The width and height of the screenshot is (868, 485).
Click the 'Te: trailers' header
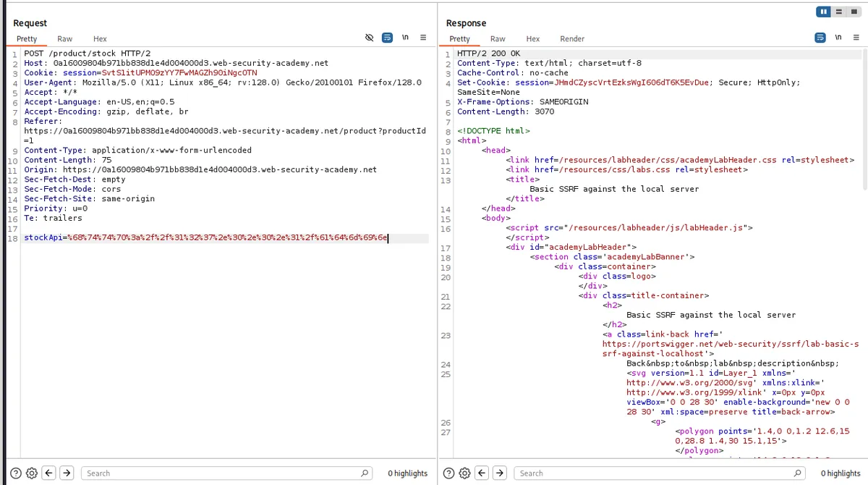pos(53,218)
